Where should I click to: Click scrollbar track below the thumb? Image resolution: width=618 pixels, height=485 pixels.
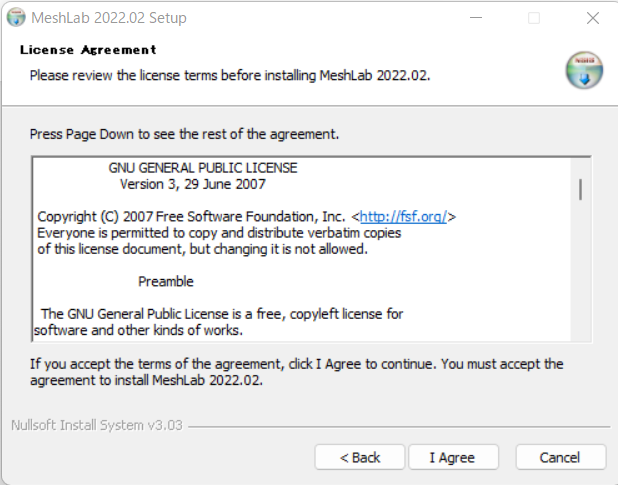pos(580,272)
